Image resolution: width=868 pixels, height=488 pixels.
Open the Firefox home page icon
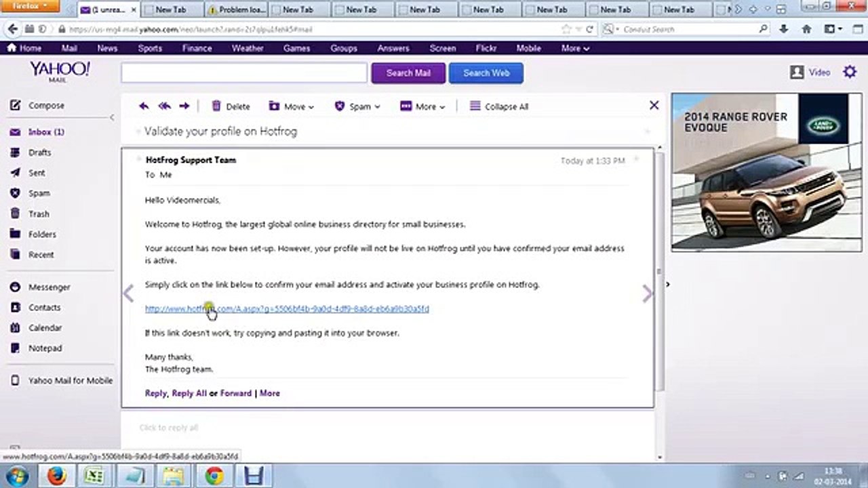(806, 29)
